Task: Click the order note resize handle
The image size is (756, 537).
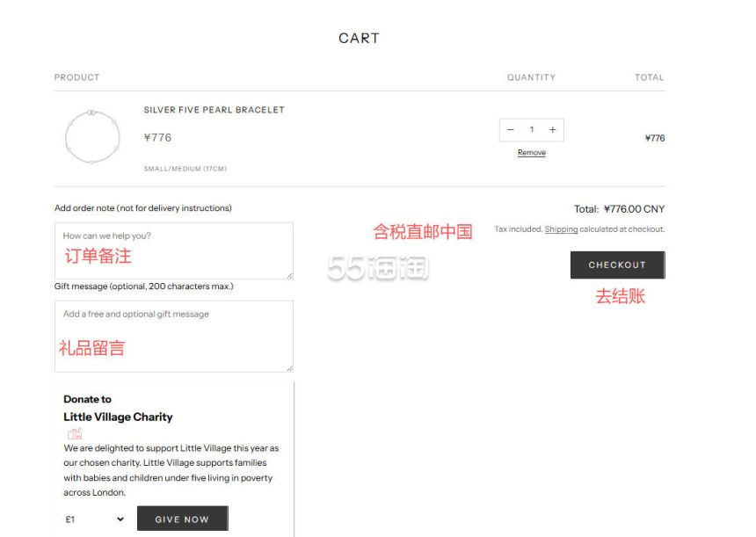Action: point(289,275)
